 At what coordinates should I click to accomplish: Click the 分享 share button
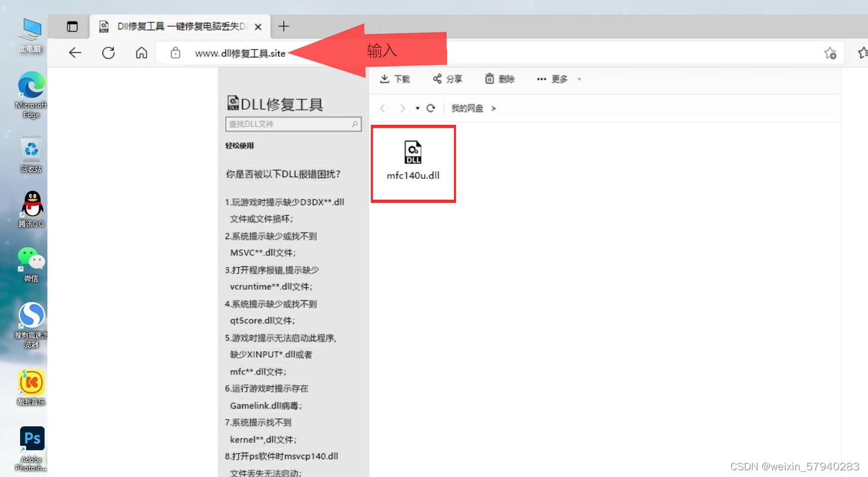tap(448, 79)
